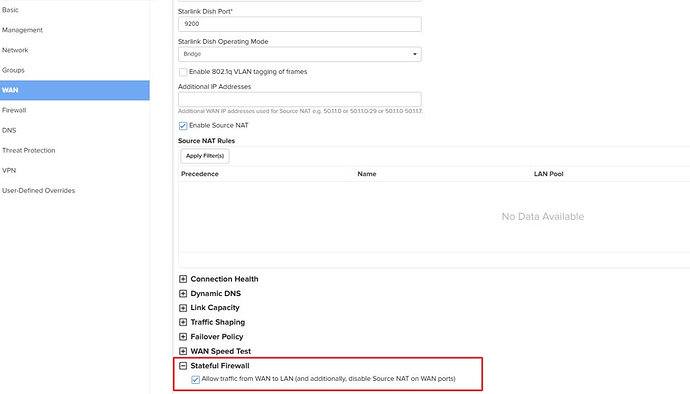This screenshot has width=690, height=394.
Task: Click the Additional IP Addresses field
Action: 300,99
